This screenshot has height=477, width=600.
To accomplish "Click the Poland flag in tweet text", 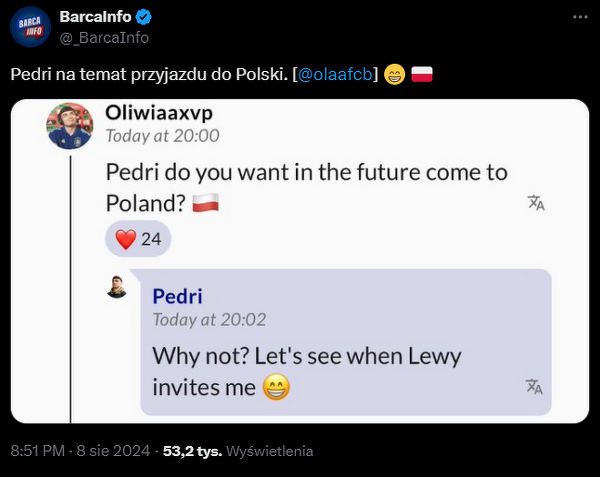I will 422,76.
